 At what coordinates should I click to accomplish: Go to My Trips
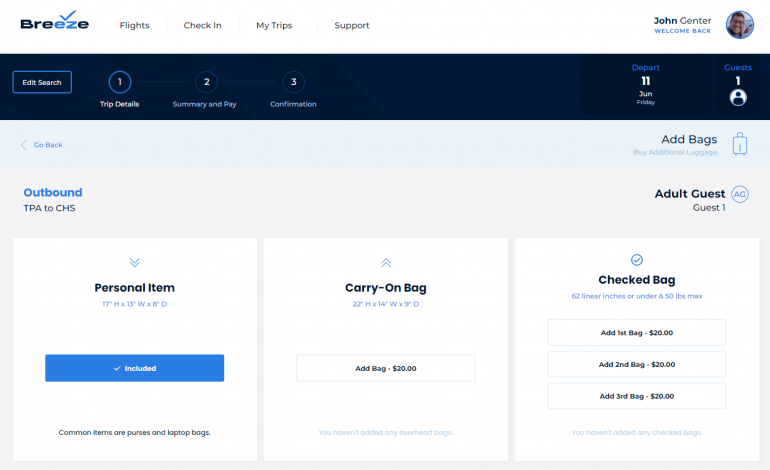click(274, 25)
